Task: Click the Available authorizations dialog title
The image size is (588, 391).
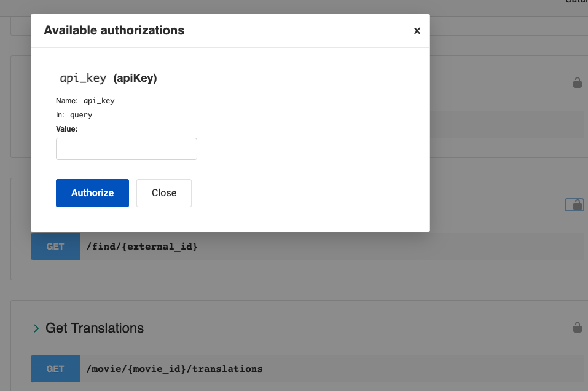Action: point(113,30)
